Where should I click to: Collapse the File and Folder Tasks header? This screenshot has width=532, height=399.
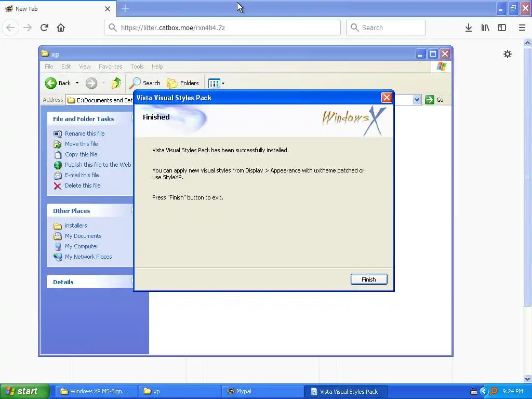[90, 119]
